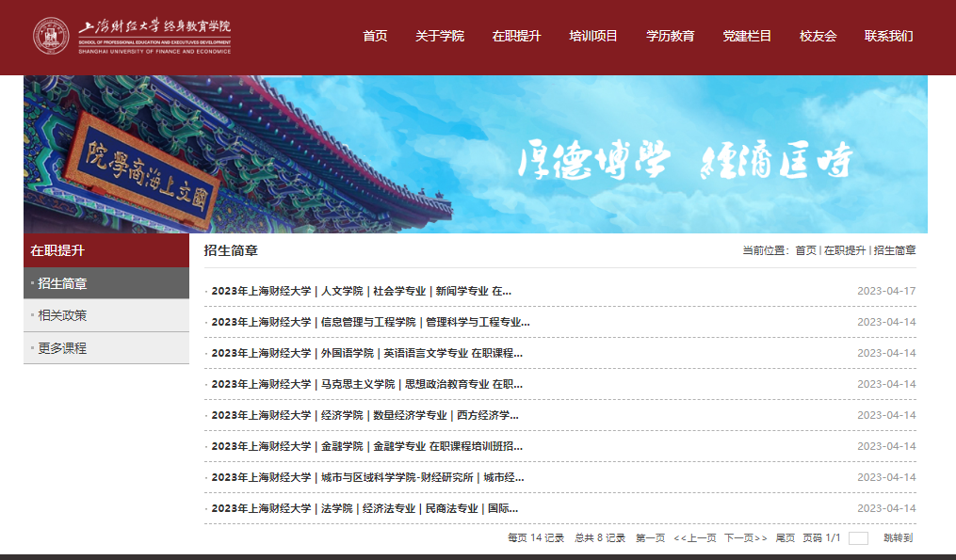Screen dimensions: 956x560
Task: Open the 人文学院 社会学专业 article
Action: tap(361, 291)
